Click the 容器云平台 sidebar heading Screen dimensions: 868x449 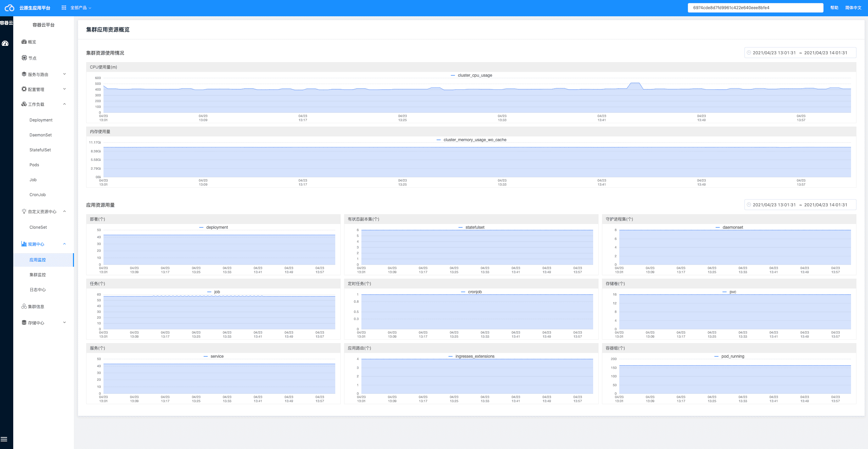tap(43, 25)
